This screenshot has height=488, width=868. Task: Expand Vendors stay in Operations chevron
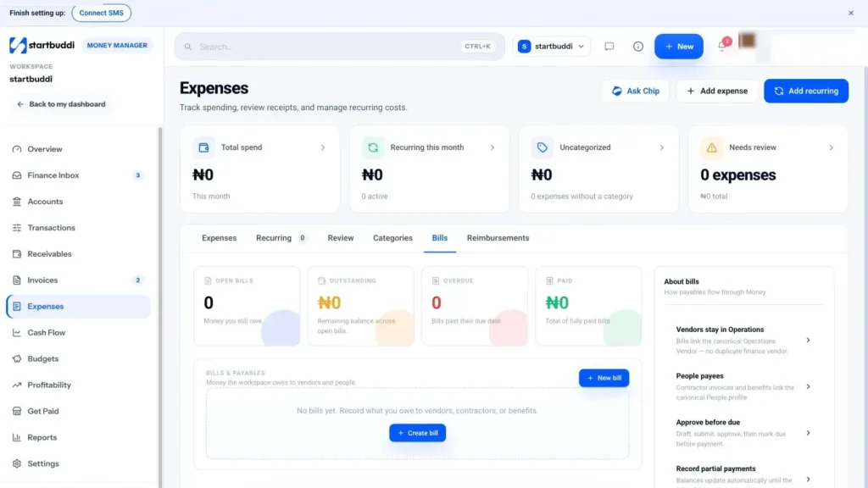pyautogui.click(x=808, y=341)
